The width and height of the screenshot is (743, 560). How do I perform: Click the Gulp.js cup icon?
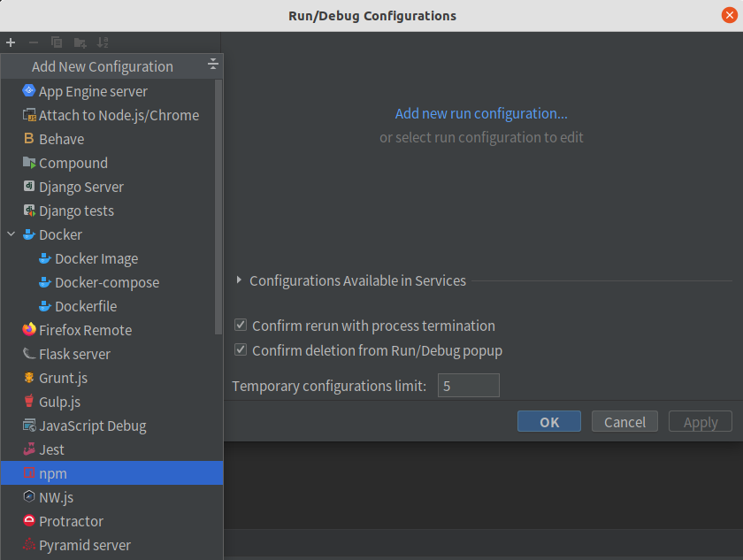[x=29, y=401]
